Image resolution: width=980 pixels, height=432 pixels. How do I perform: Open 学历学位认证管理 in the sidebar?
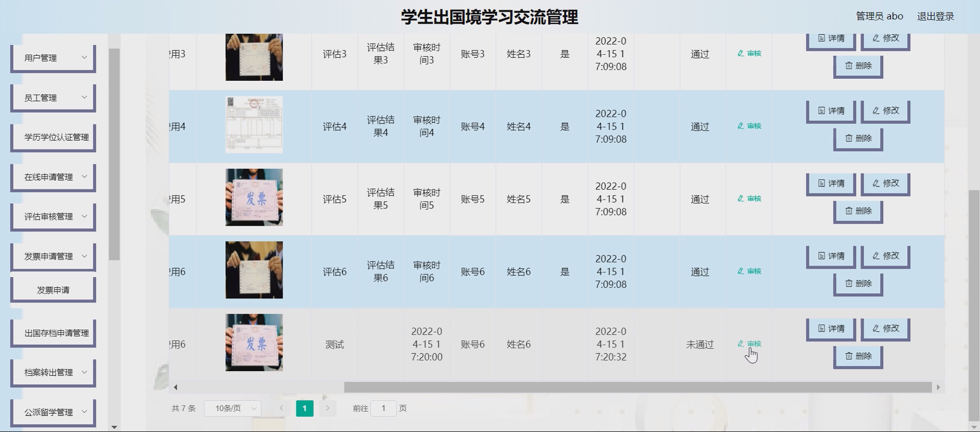click(53, 137)
